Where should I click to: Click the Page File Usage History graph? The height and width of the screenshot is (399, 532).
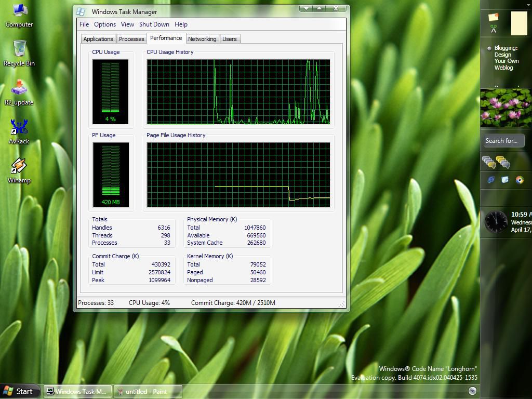click(238, 175)
